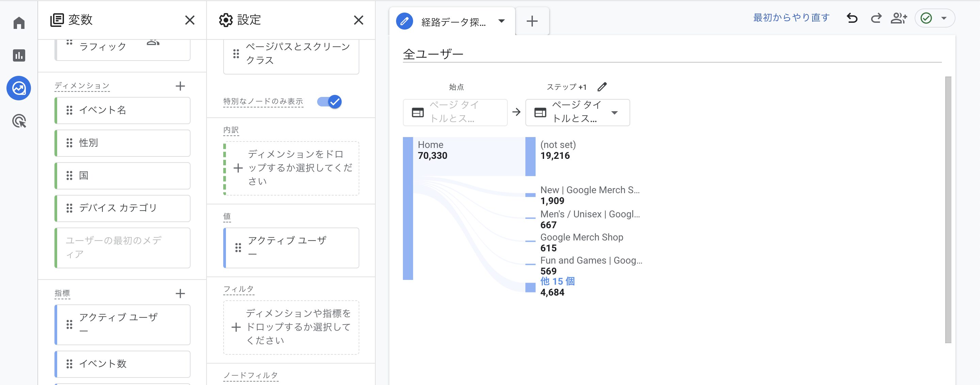
Task: Close the 変数 panel
Action: 190,20
